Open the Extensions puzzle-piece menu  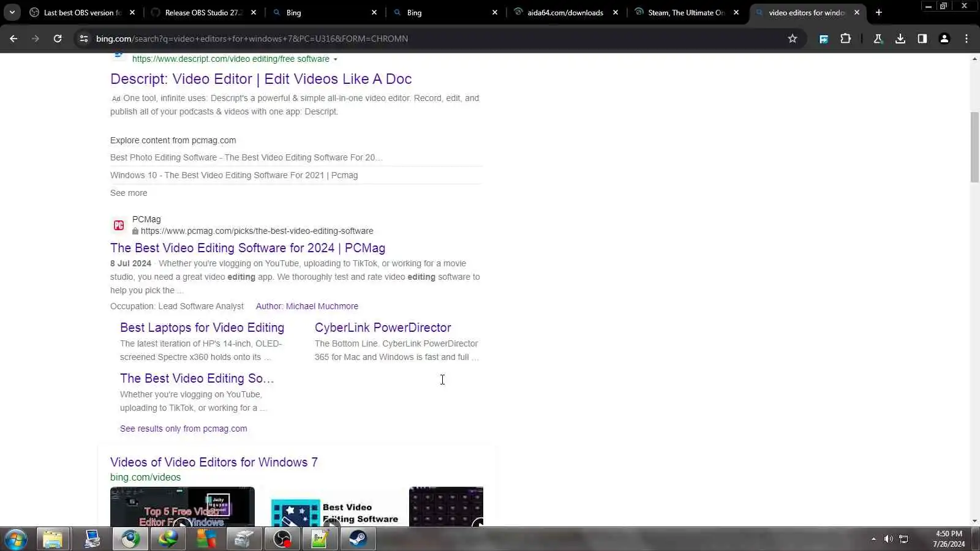(x=846, y=39)
